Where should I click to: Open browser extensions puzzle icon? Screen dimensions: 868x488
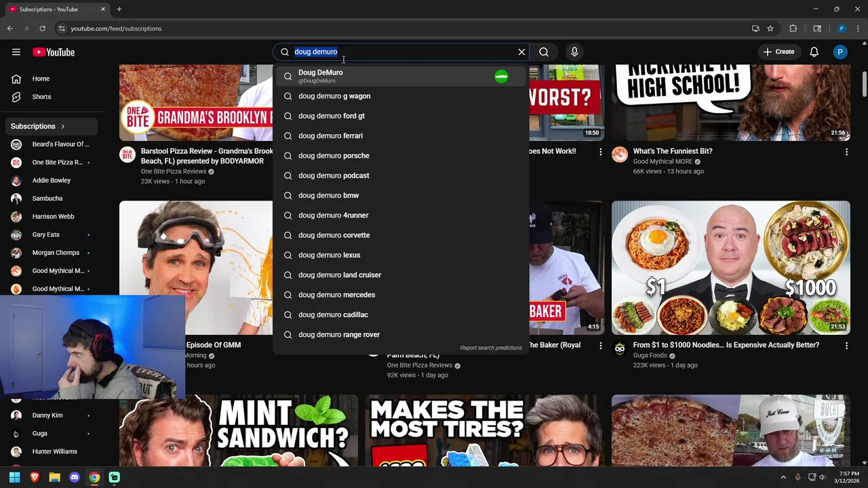[793, 28]
